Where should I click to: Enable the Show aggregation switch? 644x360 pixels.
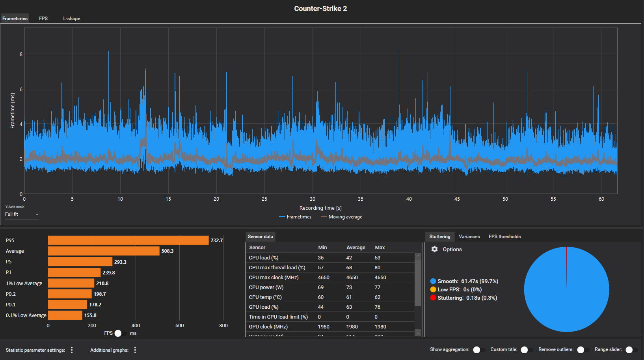pyautogui.click(x=479, y=350)
